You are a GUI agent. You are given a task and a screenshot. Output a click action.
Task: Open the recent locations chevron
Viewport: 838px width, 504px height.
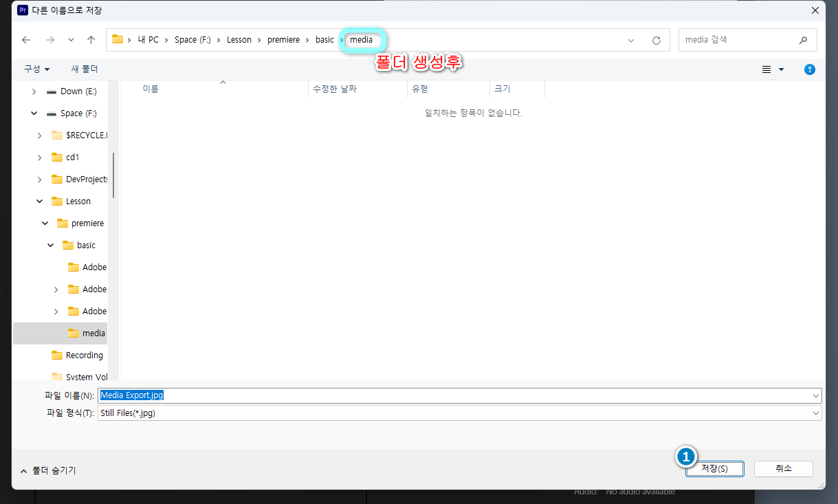[71, 40]
